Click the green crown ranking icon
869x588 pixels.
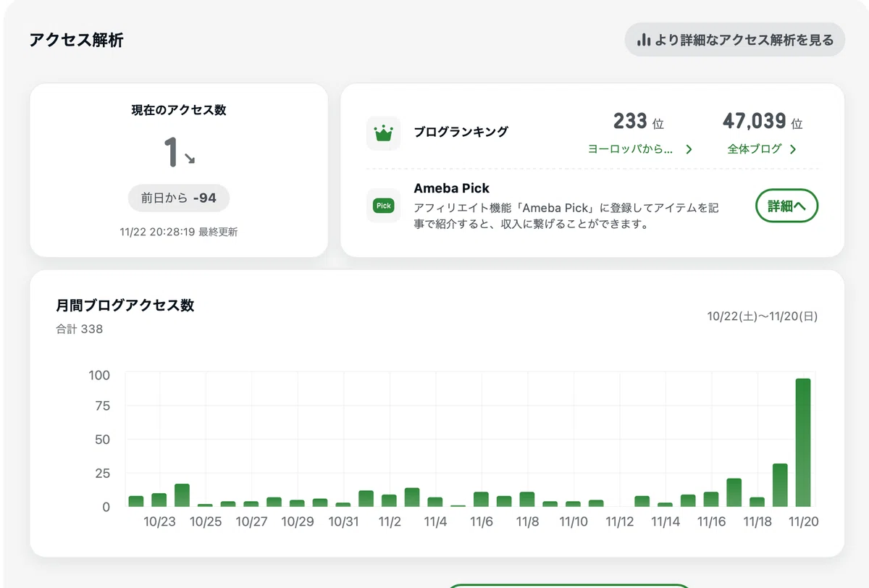(x=383, y=133)
